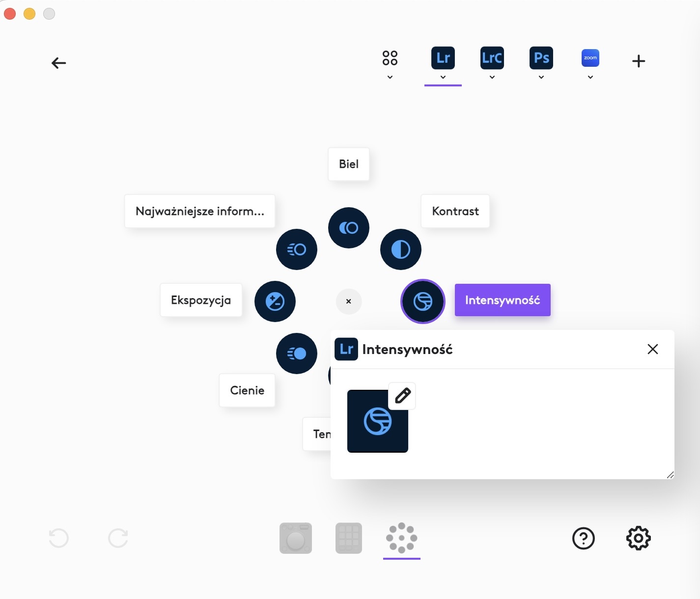Viewport: 700px width, 599px height.
Task: Open settings with the gear icon
Action: click(x=638, y=539)
